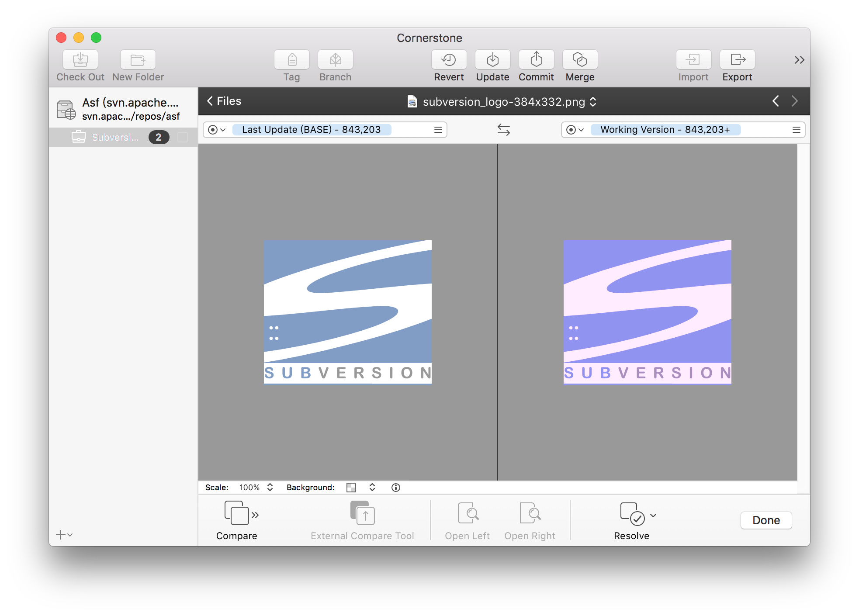Image resolution: width=859 pixels, height=616 pixels.
Task: Check the checkbox beside the Subversion working copy
Action: point(183,137)
